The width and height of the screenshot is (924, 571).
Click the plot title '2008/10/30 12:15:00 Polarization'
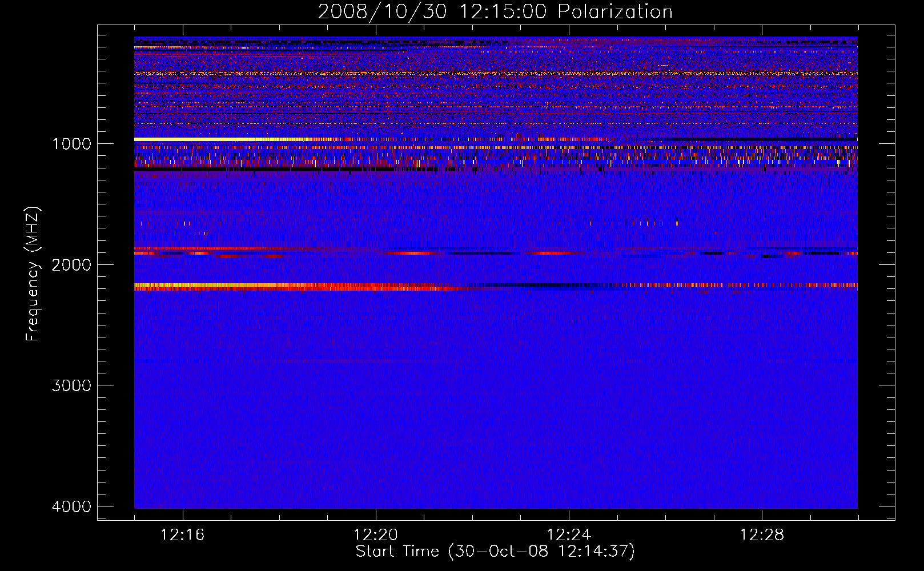tap(495, 12)
